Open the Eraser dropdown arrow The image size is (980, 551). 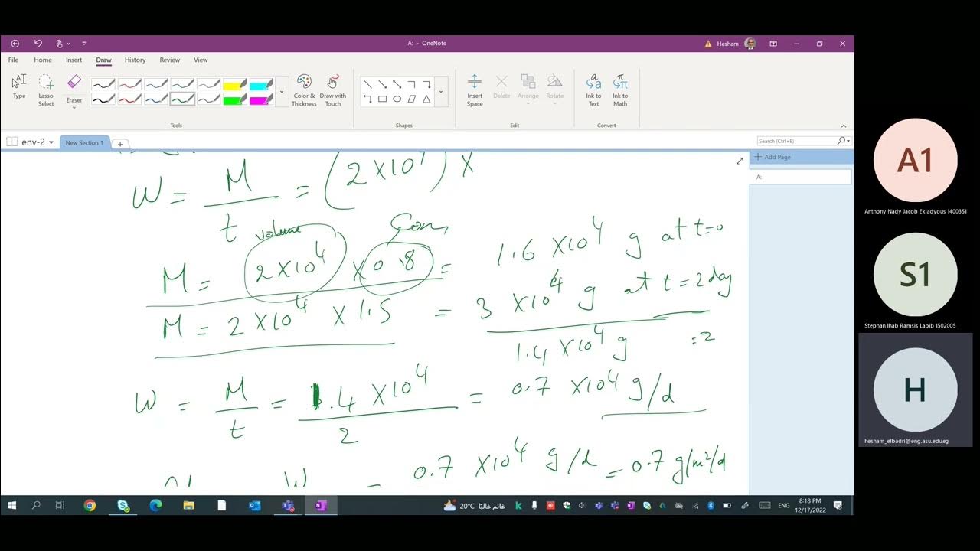(73, 107)
